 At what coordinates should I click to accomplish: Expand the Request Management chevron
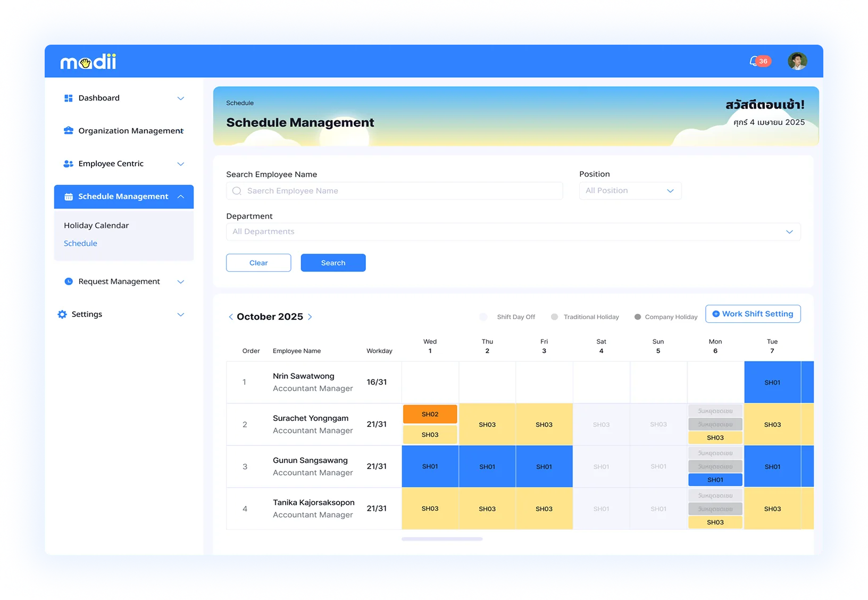point(181,282)
